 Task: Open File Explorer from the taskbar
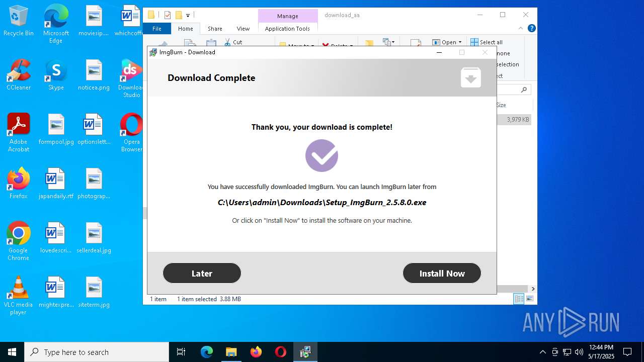tap(231, 352)
